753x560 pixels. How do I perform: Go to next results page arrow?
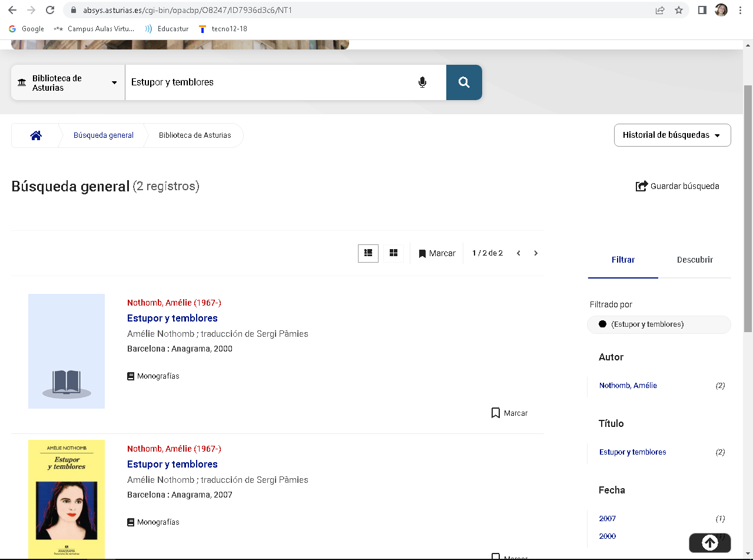[x=536, y=253]
